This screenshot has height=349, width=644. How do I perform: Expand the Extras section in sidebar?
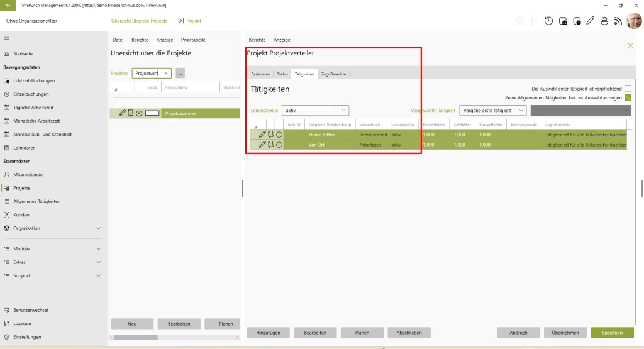[x=99, y=262]
